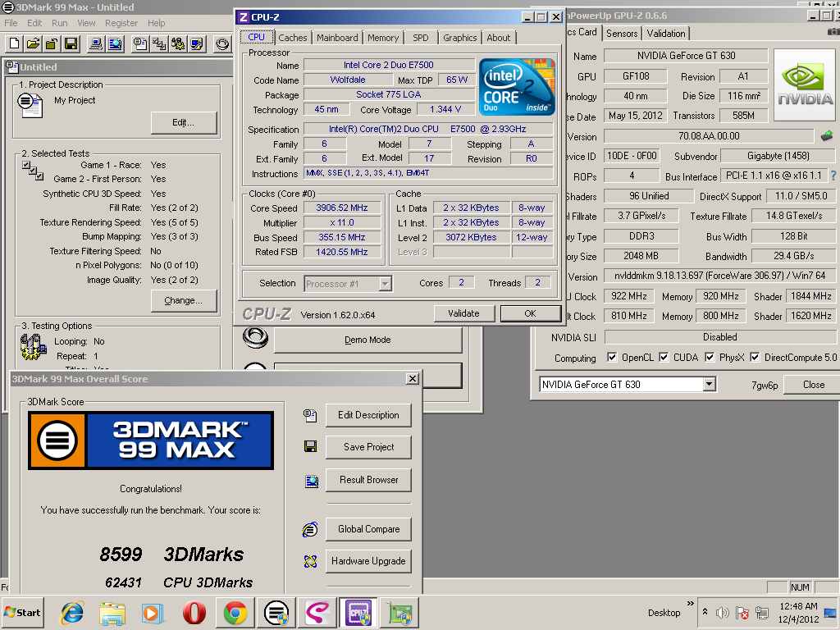The image size is (840, 630).
Task: Toggle the PhysX checkbox in GPU-Z
Action: point(710,358)
